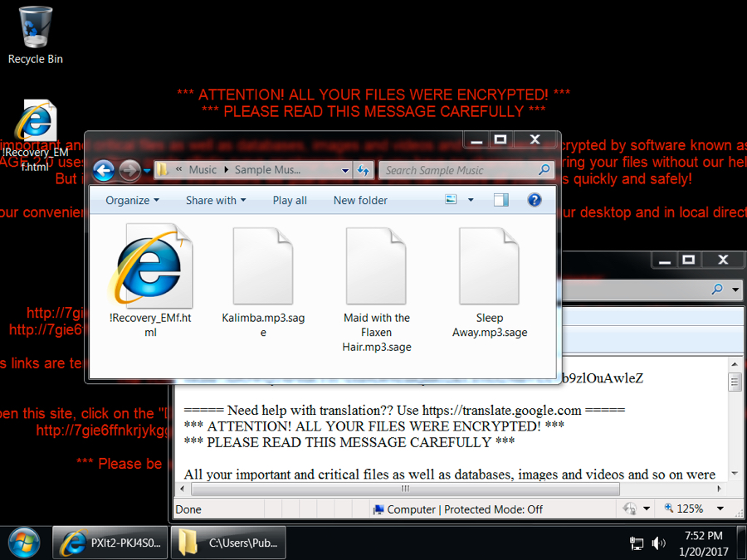The image size is (747, 560).
Task: Click the Forward arrow in Explorer
Action: [129, 171]
